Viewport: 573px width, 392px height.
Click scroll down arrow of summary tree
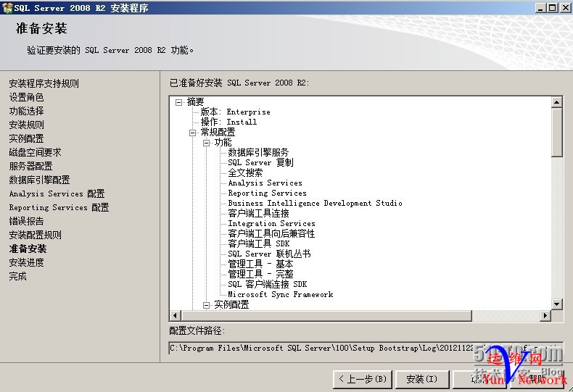[556, 304]
